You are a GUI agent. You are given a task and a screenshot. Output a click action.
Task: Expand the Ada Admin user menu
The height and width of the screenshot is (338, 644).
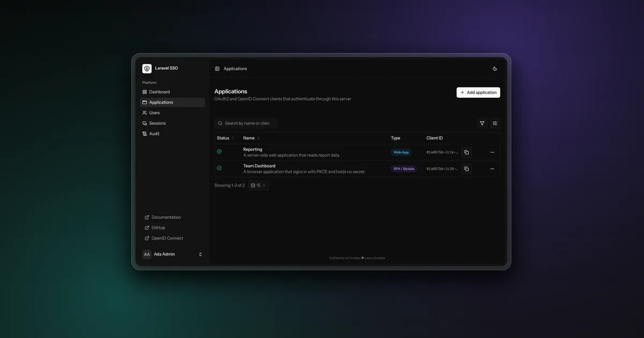pyautogui.click(x=172, y=254)
